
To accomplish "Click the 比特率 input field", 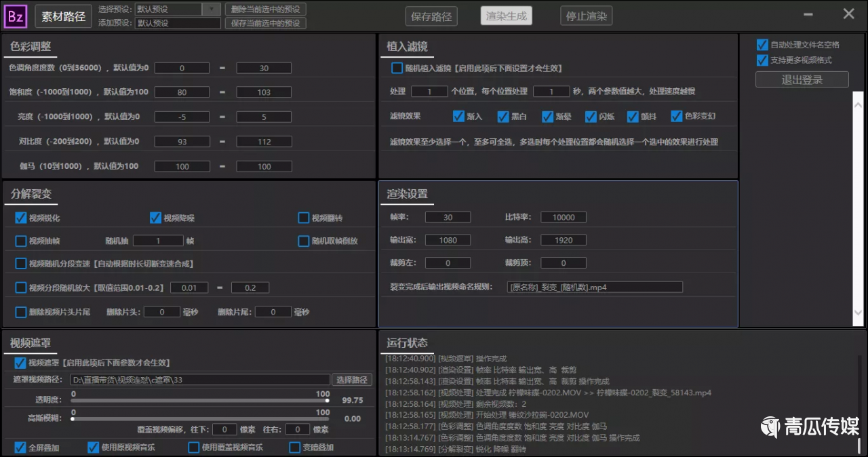I will point(563,218).
